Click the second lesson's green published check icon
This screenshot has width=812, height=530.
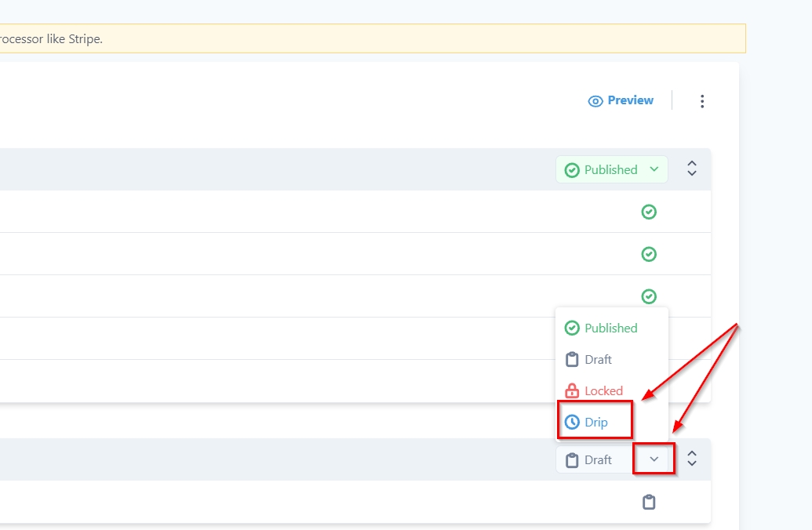pos(648,254)
